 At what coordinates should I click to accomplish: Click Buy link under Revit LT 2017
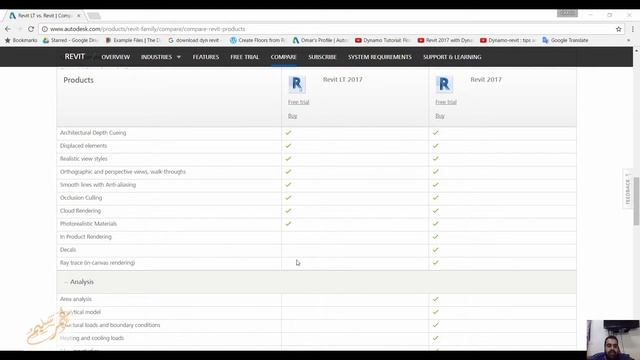click(x=292, y=116)
